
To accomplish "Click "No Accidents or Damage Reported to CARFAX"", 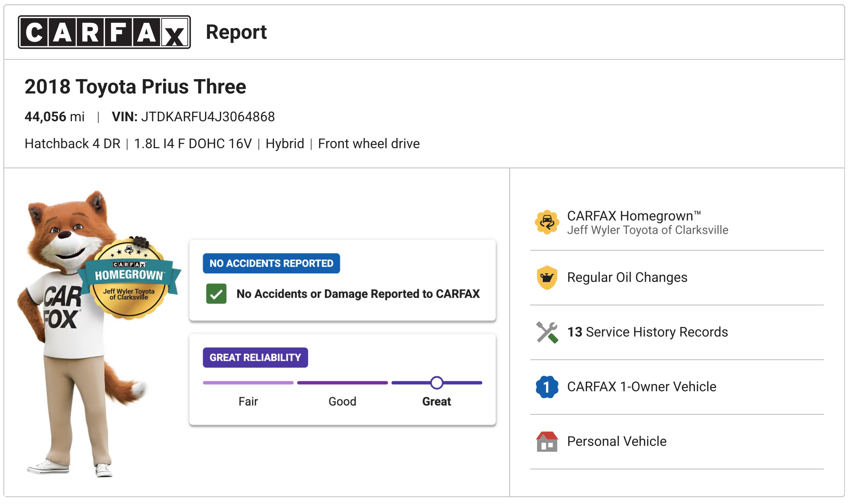I will tap(358, 294).
